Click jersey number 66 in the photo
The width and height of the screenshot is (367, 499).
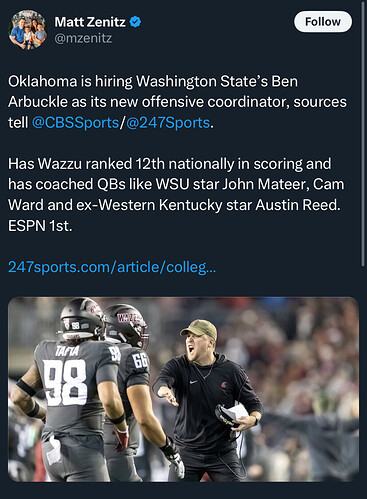point(140,361)
